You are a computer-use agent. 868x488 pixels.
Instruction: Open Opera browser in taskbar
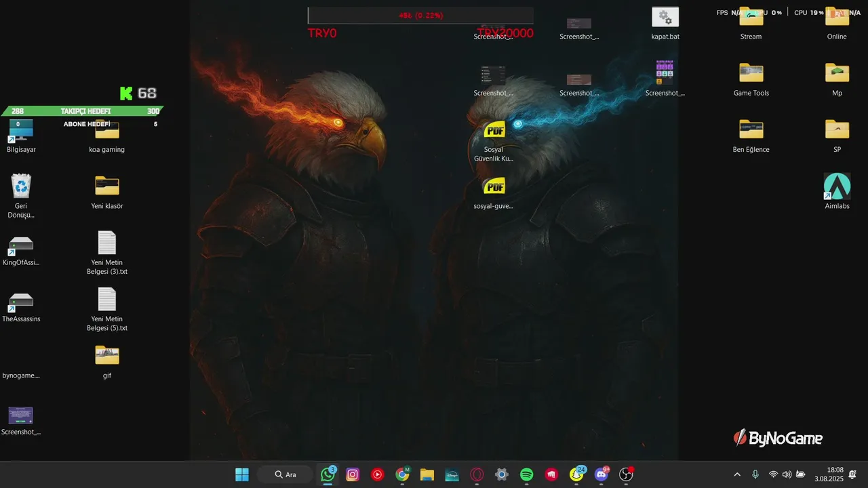click(x=477, y=474)
